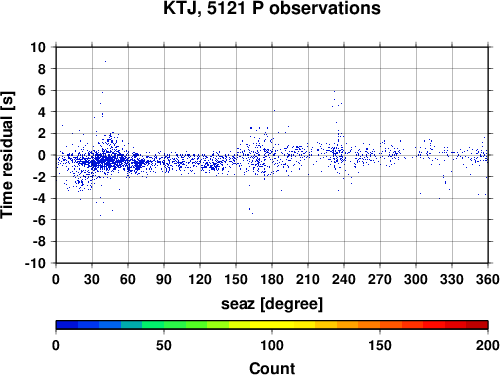Click the outlier point near 232 degrees, 6 s
This screenshot has height=375, width=500.
coord(334,91)
